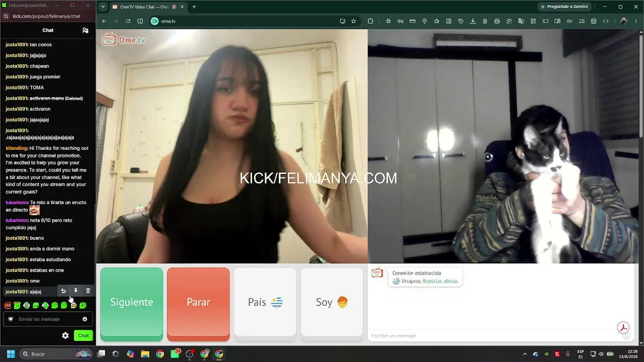Click the install app icon in address bar
Viewport: 644px width, 362px height.
click(343, 21)
